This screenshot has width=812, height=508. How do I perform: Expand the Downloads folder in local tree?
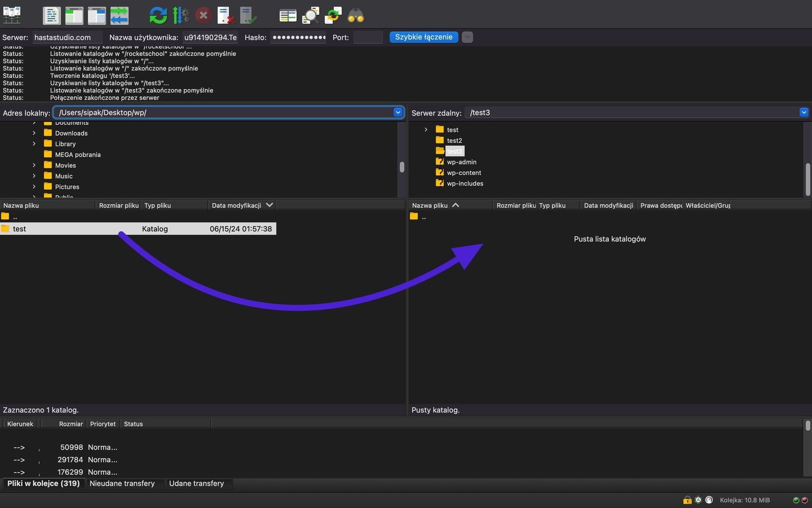[x=34, y=133]
